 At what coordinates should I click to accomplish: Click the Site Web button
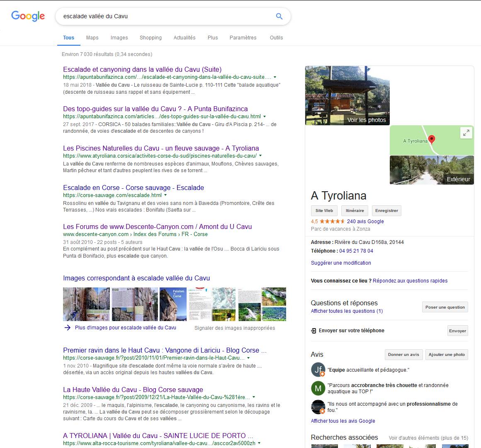pyautogui.click(x=324, y=210)
